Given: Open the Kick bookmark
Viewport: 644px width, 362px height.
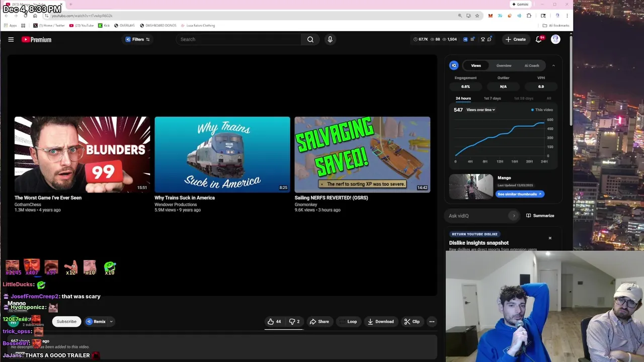Looking at the screenshot, I should coord(104,25).
